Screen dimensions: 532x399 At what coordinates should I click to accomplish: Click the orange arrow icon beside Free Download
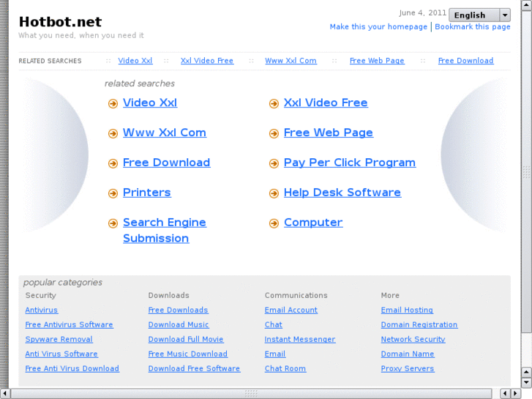point(113,164)
